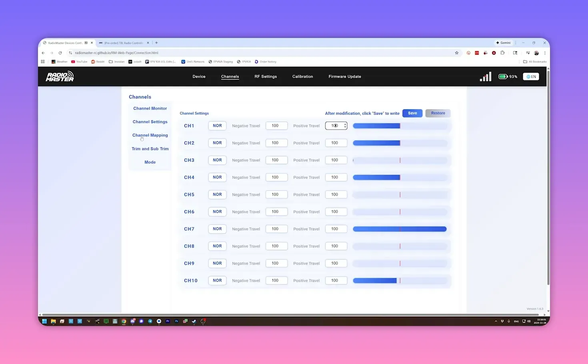Switch to the RF Settings tab

265,76
